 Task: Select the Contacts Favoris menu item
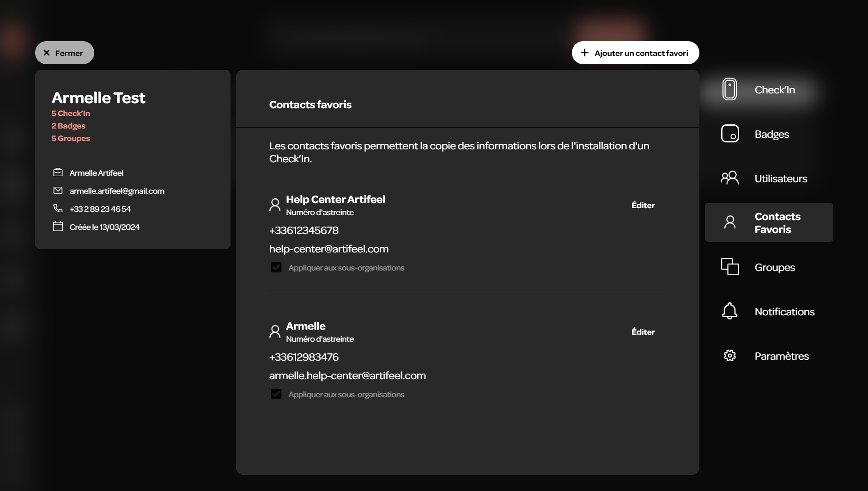[769, 222]
